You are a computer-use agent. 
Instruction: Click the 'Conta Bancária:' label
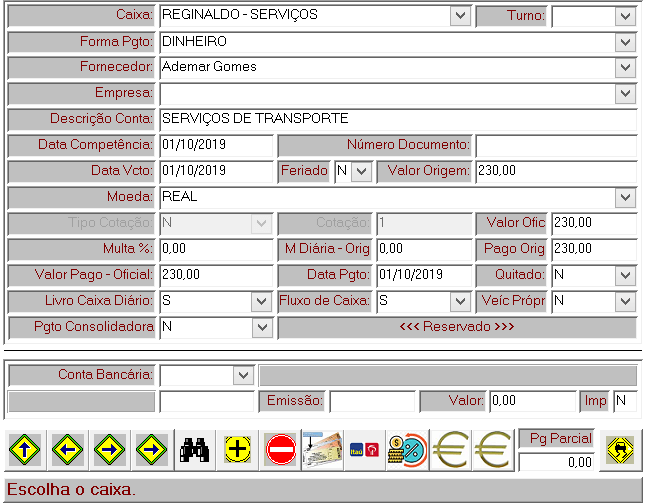click(106, 375)
